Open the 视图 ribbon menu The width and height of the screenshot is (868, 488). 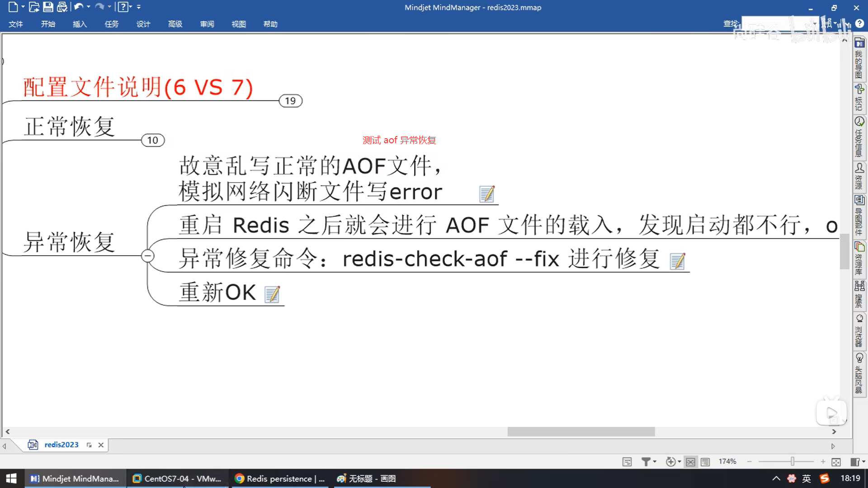tap(239, 24)
